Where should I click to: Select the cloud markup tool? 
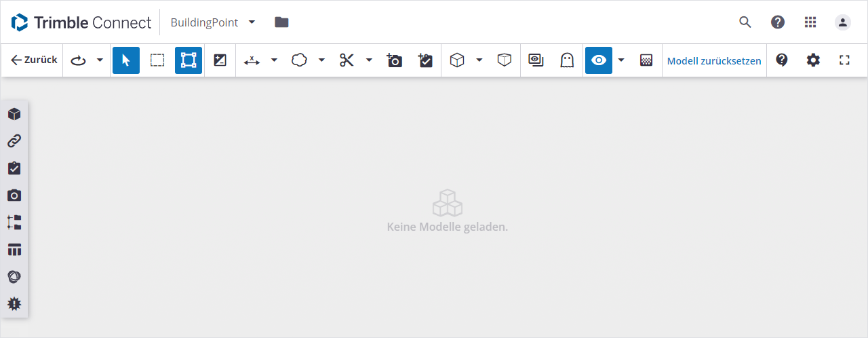(299, 60)
